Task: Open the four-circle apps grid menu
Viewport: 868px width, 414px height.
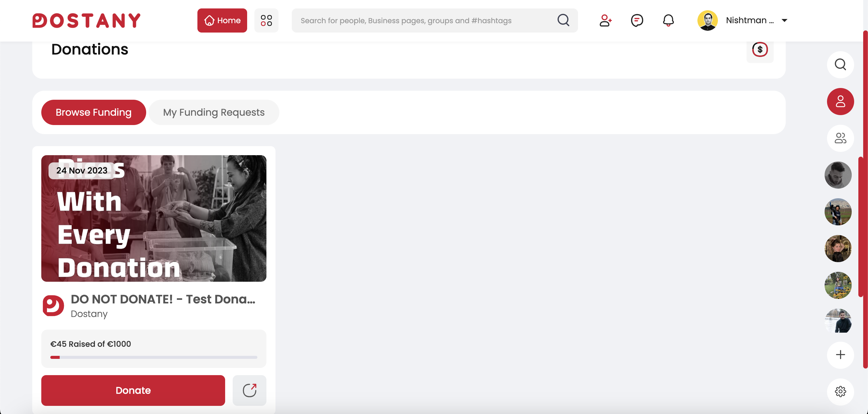Action: [x=266, y=20]
